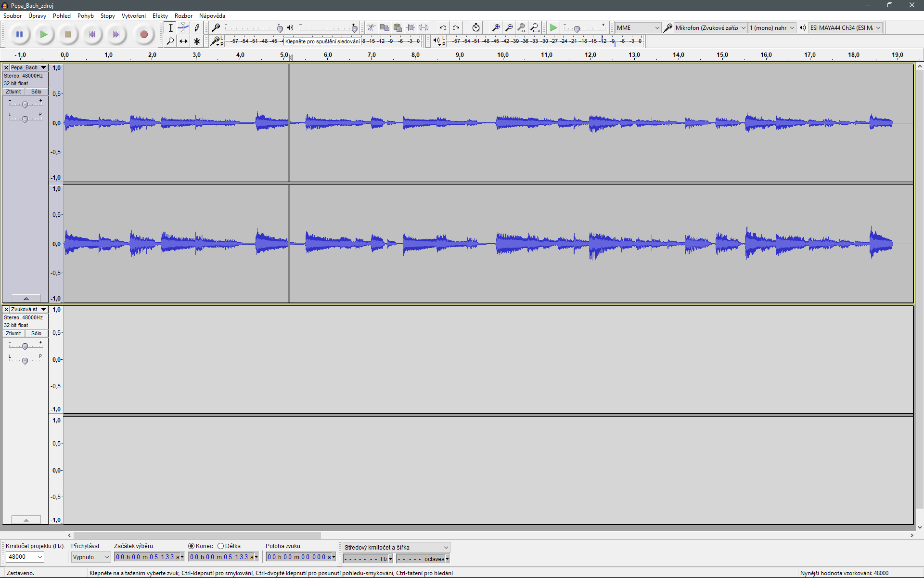Click the playback meter speaker icon
924x578 pixels.
tap(436, 41)
